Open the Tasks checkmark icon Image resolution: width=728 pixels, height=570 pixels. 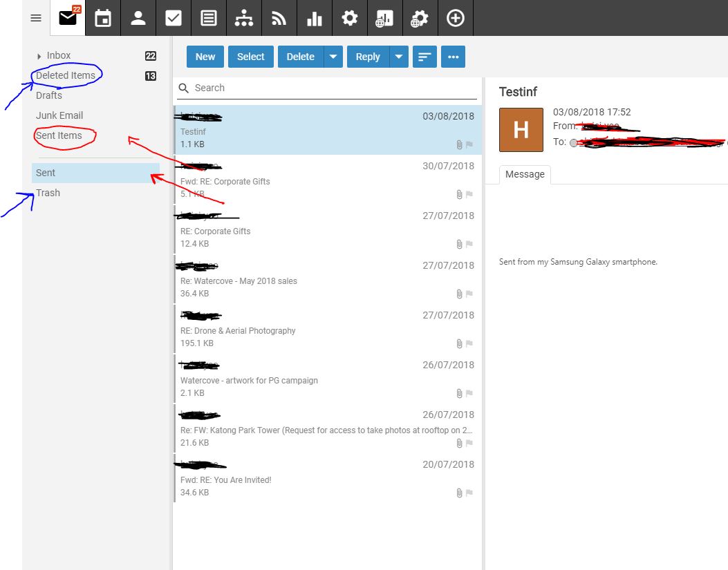point(174,18)
